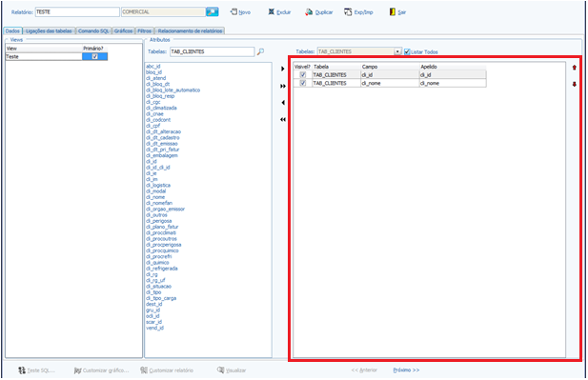The image size is (588, 380).
Task: Uncheck the Listar Todos checkbox
Action: click(x=407, y=51)
